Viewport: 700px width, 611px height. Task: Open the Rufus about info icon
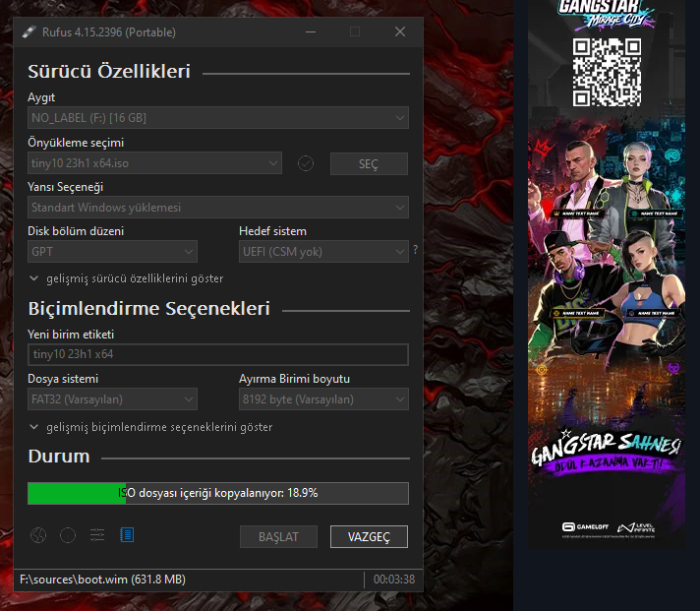point(68,535)
